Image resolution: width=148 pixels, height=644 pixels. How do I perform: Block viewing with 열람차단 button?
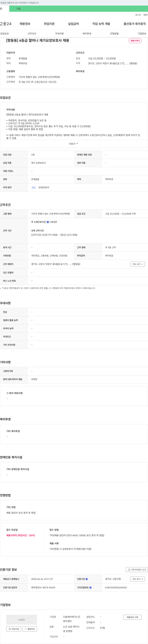30,629
